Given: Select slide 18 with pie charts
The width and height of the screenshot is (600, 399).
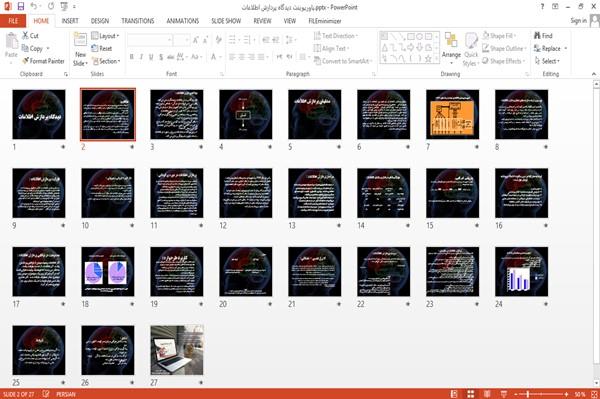Looking at the screenshot, I should [108, 272].
